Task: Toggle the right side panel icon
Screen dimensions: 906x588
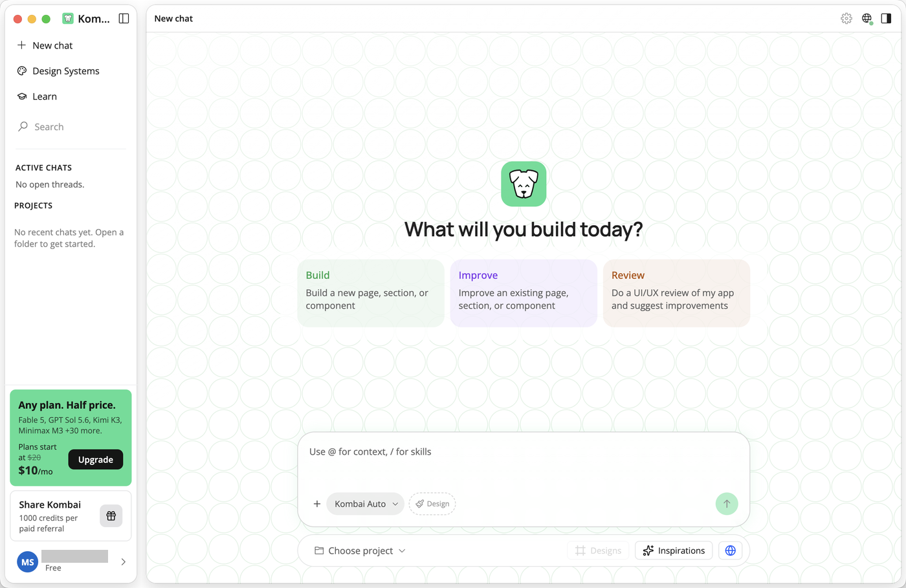Action: (887, 19)
